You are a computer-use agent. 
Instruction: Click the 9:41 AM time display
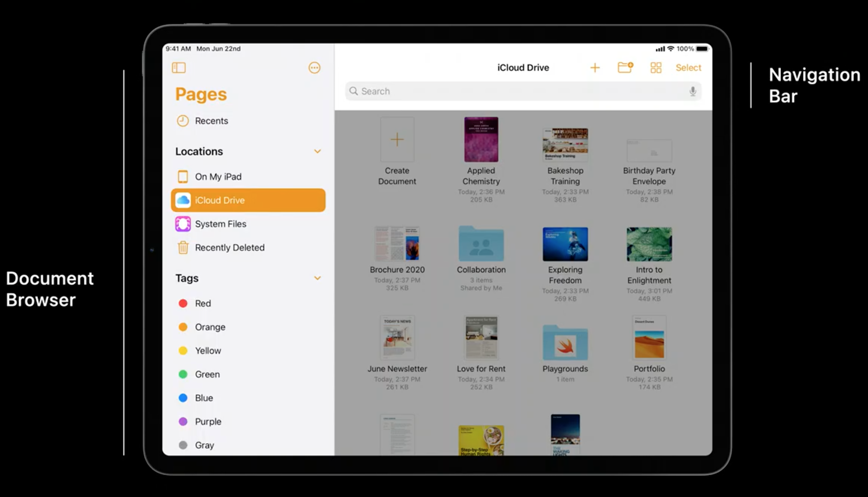tap(178, 49)
